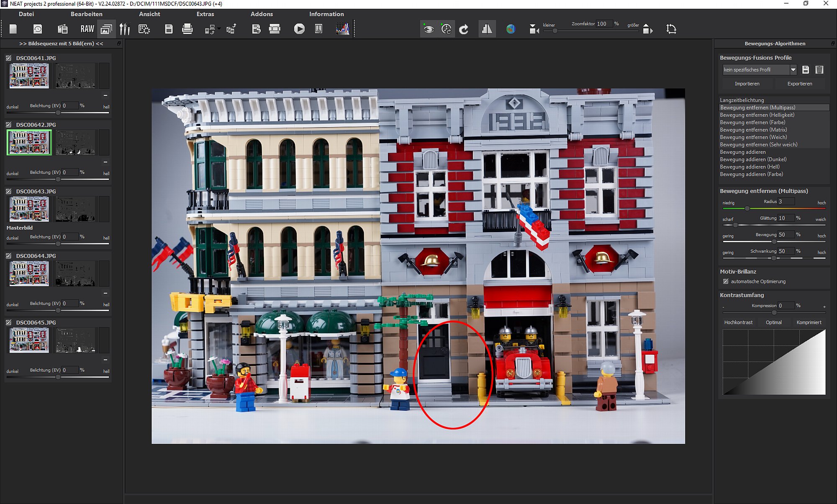Screen dimensions: 837x504
Task: Open the Addons menu
Action: coord(262,14)
